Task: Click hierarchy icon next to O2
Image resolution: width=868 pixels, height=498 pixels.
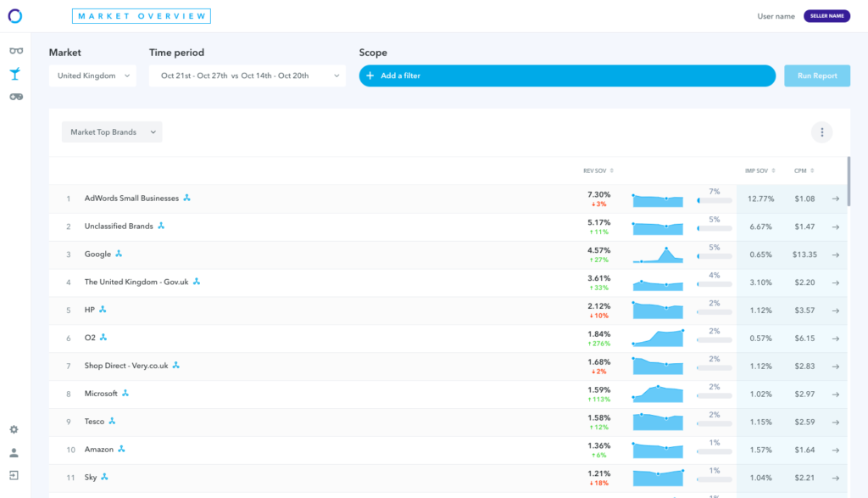Action: 103,337
